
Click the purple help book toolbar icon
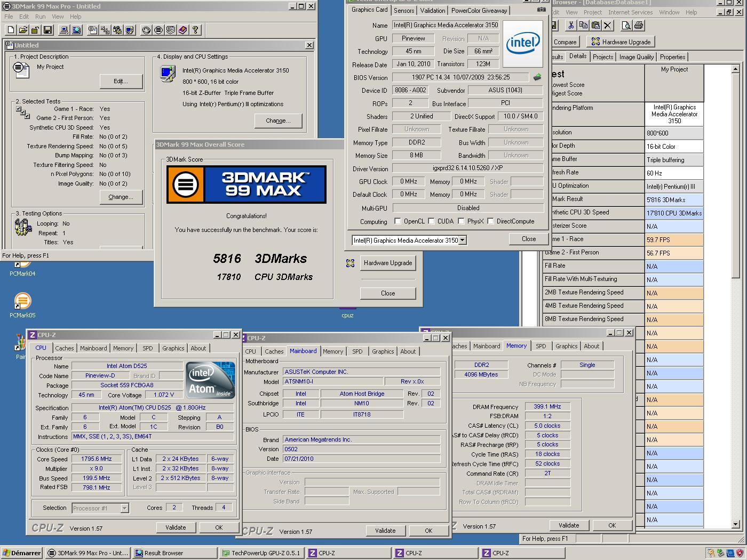pyautogui.click(x=183, y=30)
